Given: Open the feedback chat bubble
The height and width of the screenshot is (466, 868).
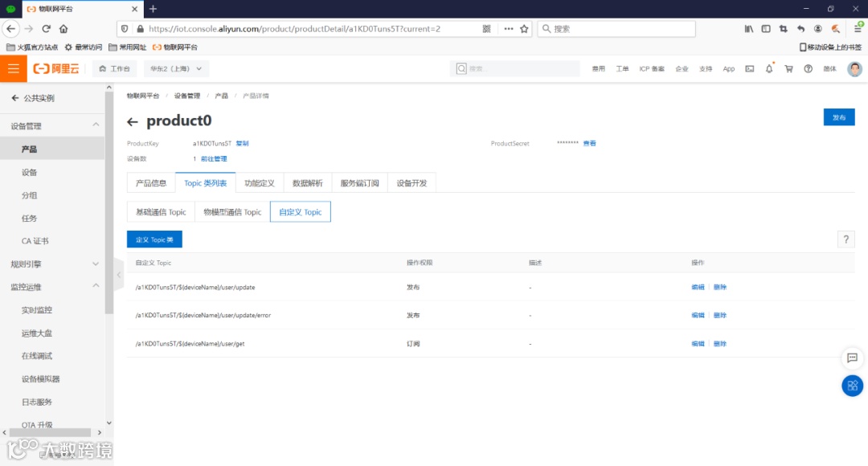Looking at the screenshot, I should coord(853,358).
